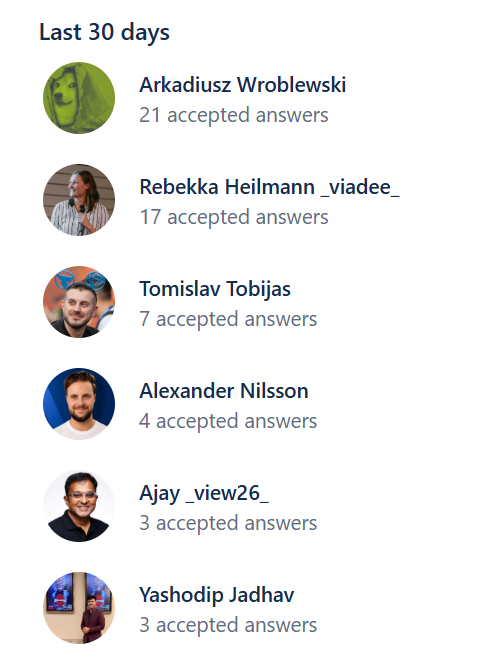Click Alexander Nilsson's profile photo
Screen dimensions: 478x661
[79, 404]
